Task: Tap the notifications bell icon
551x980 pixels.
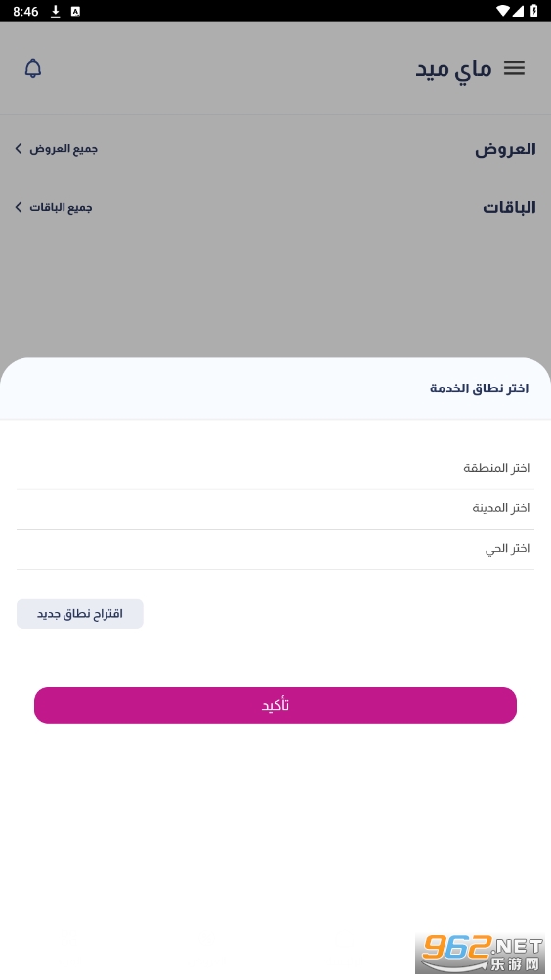Action: pos(32,68)
